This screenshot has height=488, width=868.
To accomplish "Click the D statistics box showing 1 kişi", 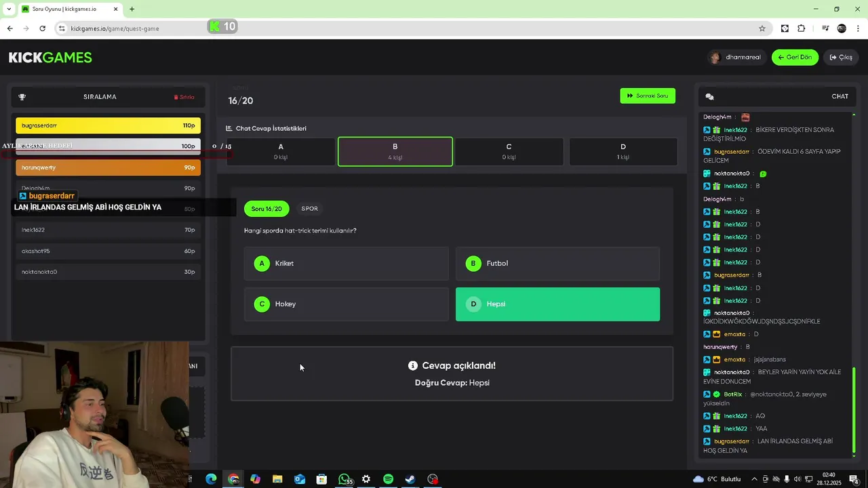I will (623, 151).
